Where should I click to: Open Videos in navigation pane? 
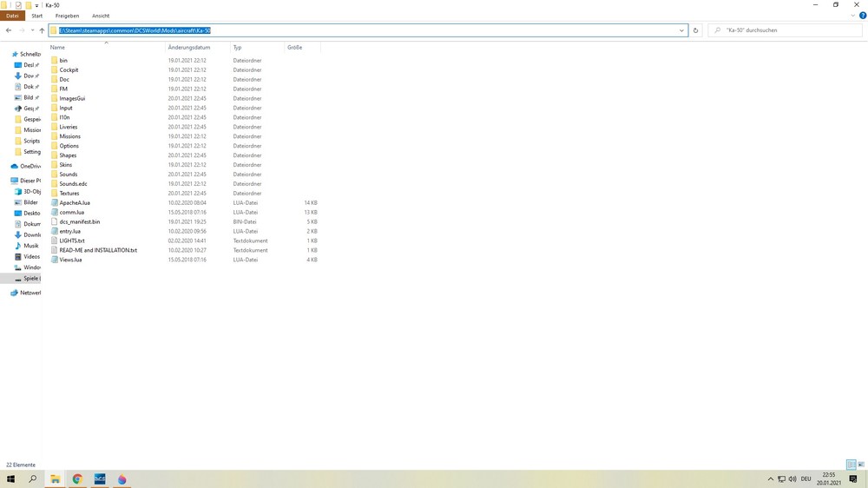[x=28, y=256]
